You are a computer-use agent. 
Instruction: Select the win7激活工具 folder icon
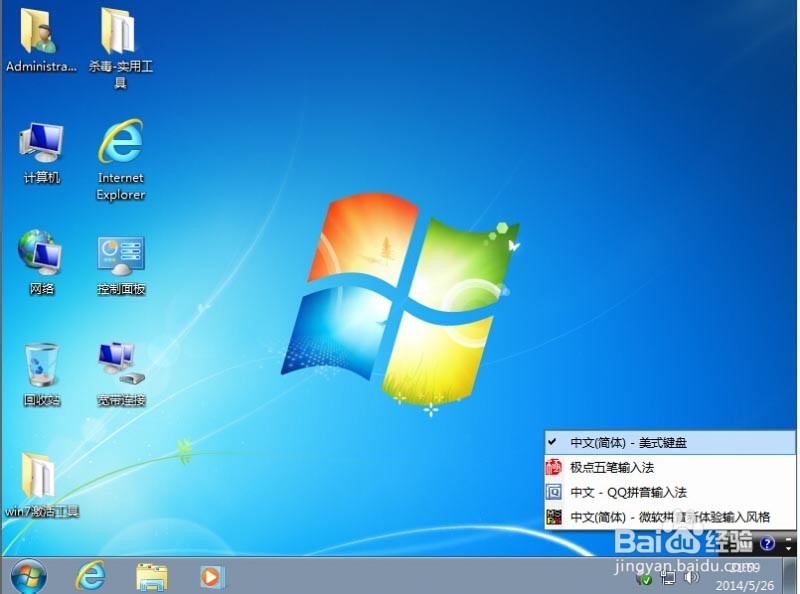coord(41,485)
